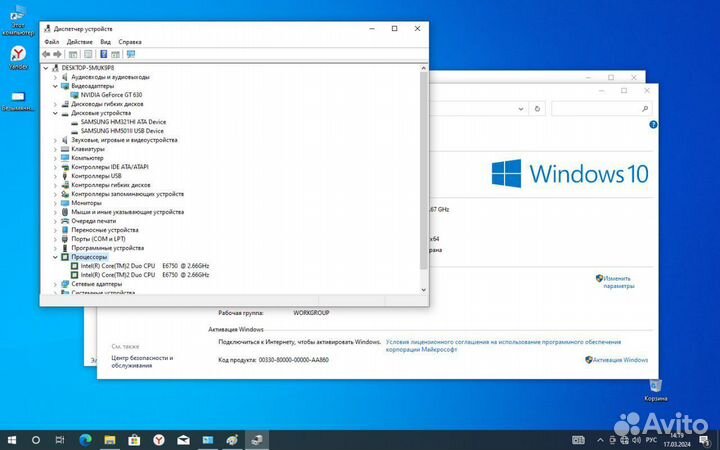Click the Изменить параметры link
The width and height of the screenshot is (720, 450).
(619, 281)
